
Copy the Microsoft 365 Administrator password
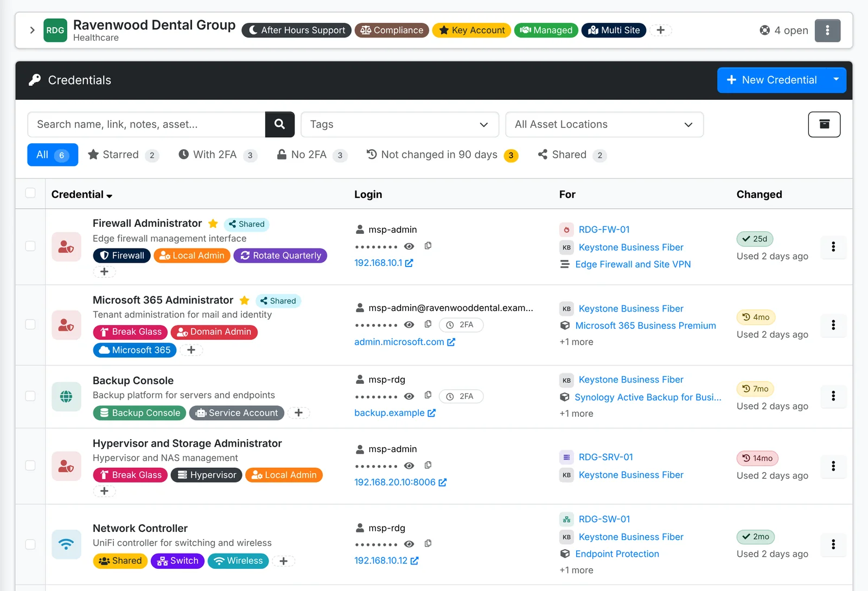(x=428, y=324)
